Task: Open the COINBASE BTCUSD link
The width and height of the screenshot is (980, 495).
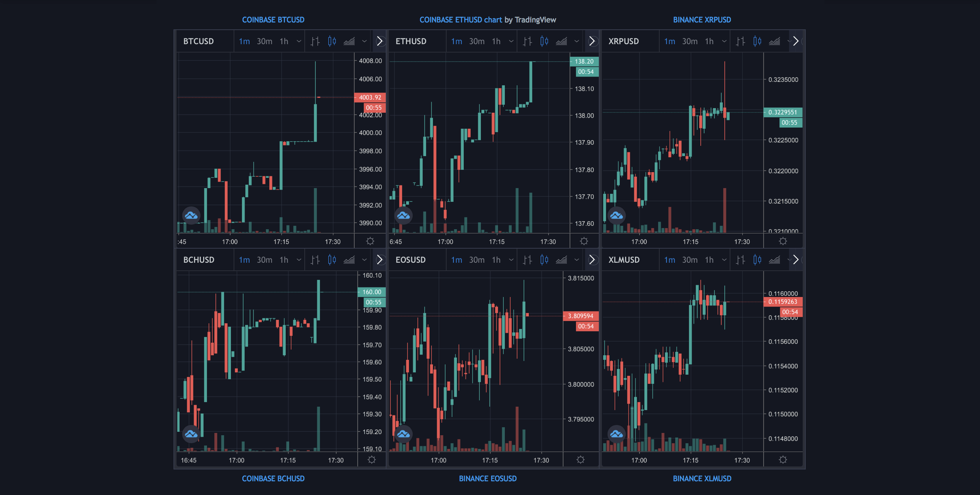Action: point(273,20)
